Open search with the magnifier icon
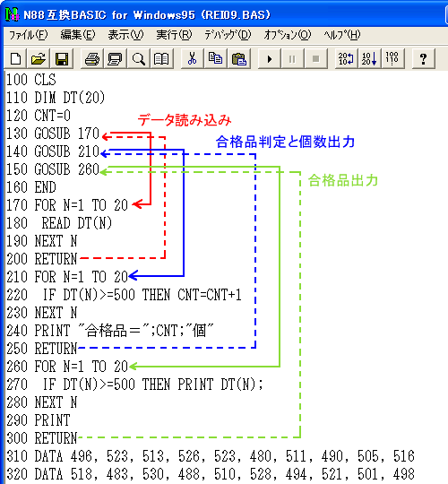 point(138,58)
